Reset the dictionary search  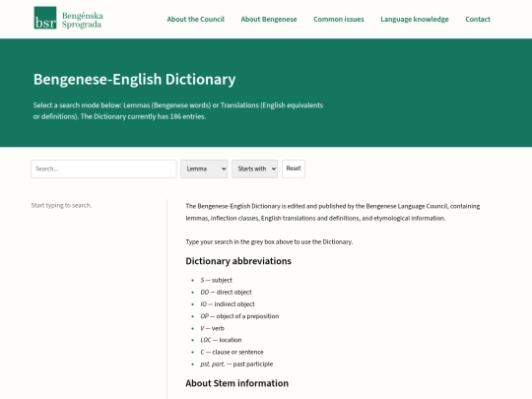pyautogui.click(x=294, y=168)
